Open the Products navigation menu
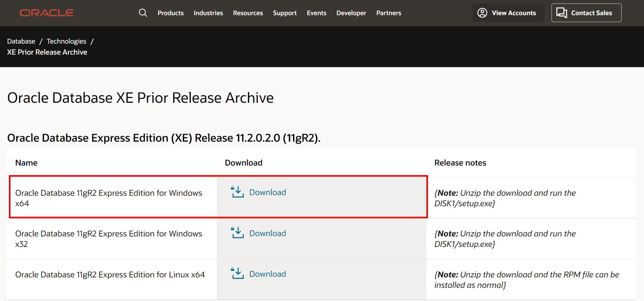The image size is (644, 301). [x=170, y=13]
